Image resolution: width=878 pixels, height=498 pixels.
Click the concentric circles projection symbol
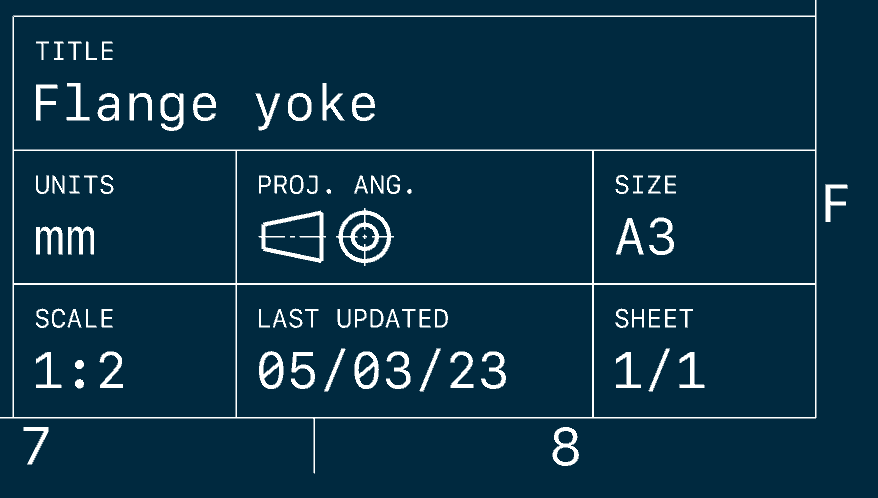[365, 238]
